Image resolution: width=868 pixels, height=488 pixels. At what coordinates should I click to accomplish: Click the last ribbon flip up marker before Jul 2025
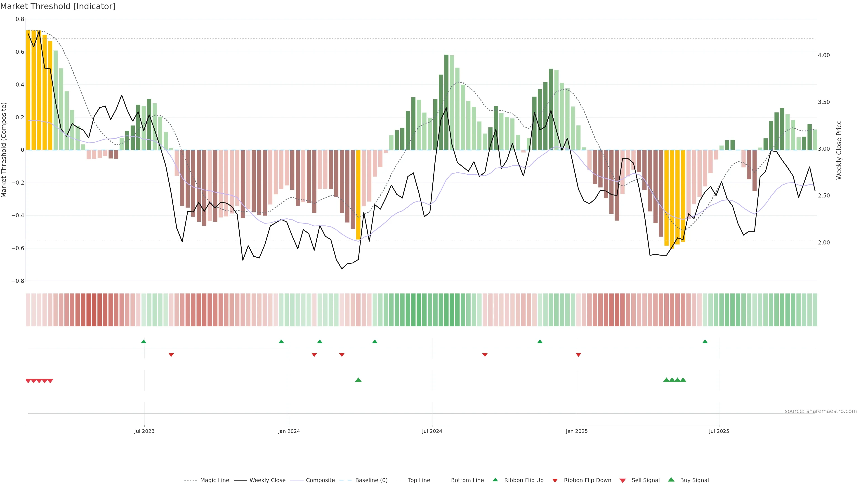pos(705,342)
